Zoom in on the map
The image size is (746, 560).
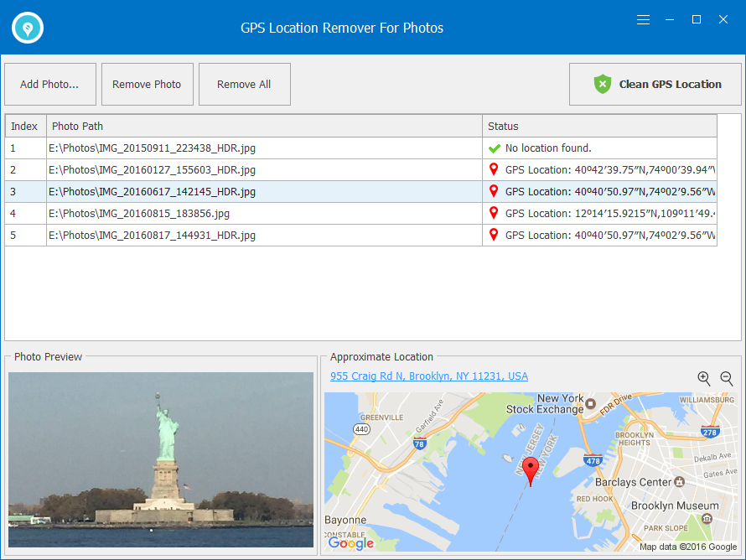(x=704, y=379)
